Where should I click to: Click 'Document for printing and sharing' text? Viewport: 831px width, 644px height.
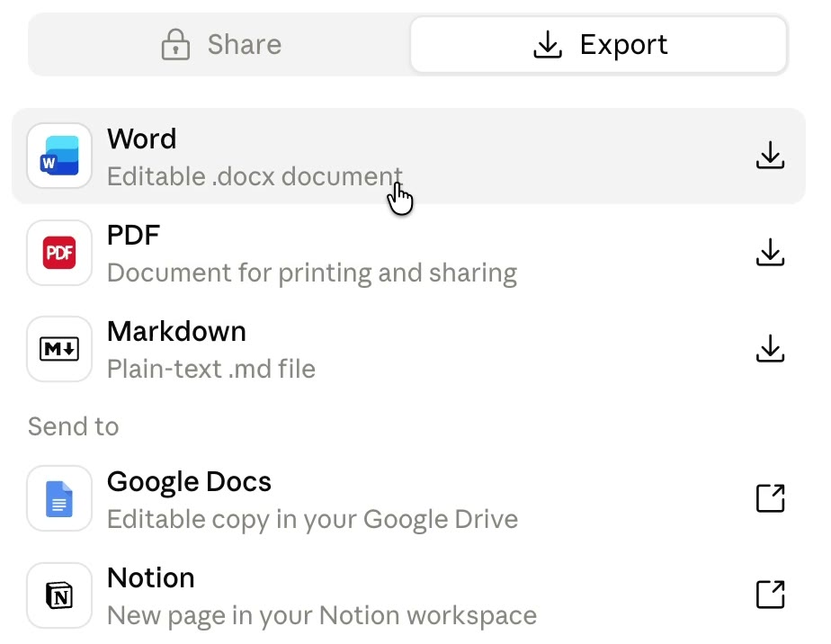click(x=312, y=273)
